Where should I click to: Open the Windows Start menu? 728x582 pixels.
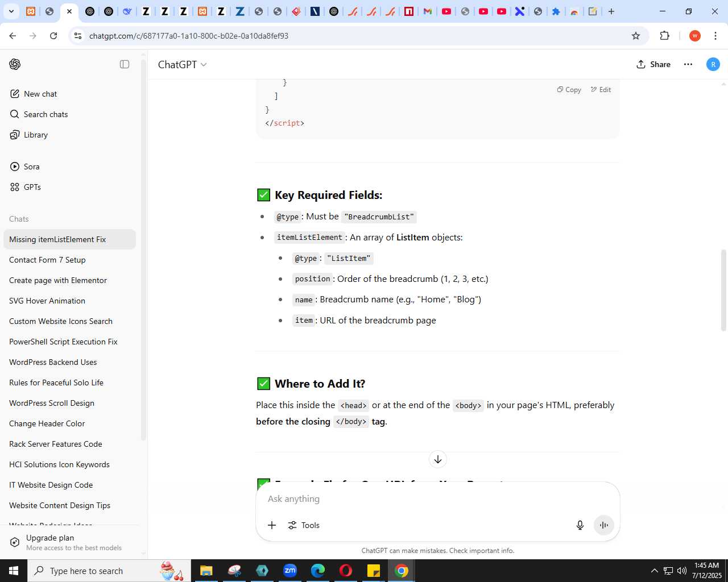coord(14,571)
